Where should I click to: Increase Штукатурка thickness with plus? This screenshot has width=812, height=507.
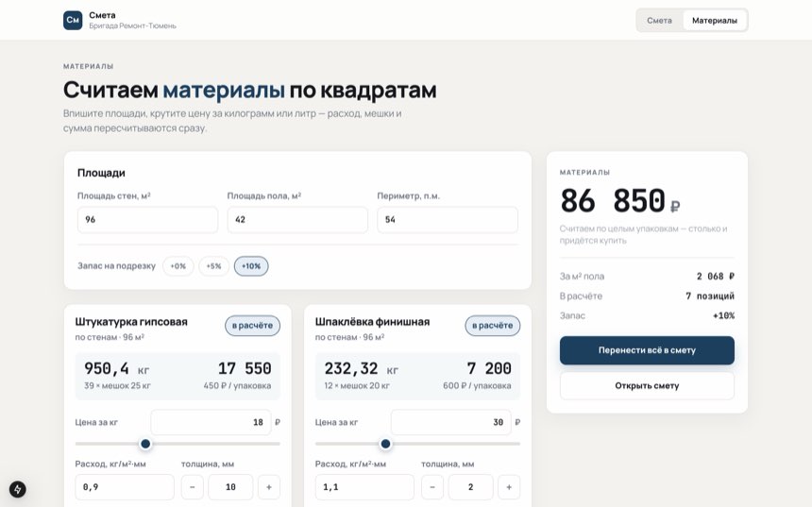[269, 487]
